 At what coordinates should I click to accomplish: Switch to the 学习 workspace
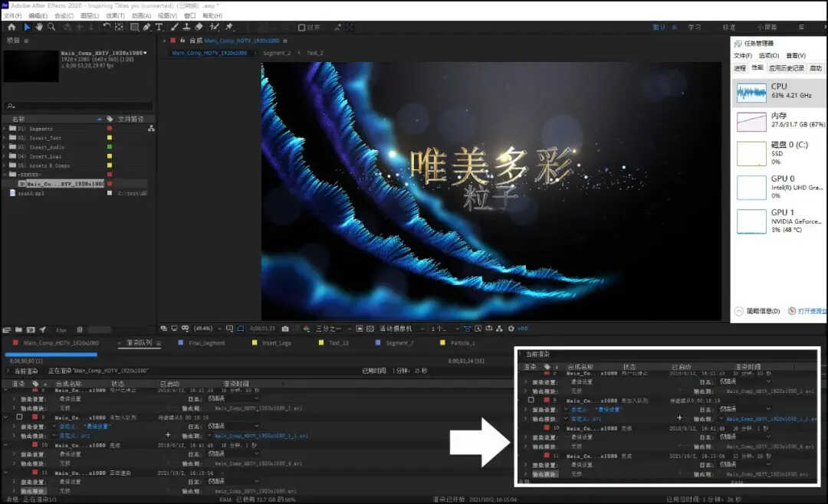pyautogui.click(x=695, y=28)
